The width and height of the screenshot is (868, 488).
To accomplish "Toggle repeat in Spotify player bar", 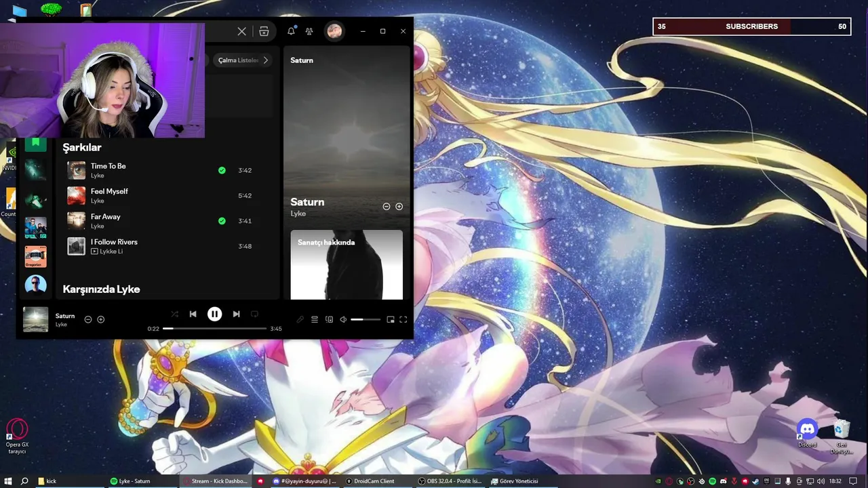I will coord(254,314).
